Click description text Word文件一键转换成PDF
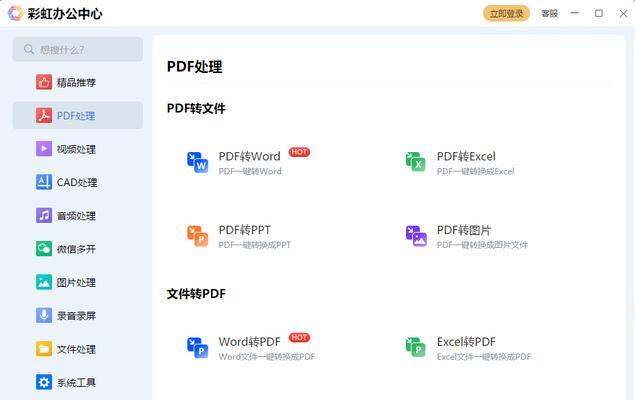 [x=266, y=357]
